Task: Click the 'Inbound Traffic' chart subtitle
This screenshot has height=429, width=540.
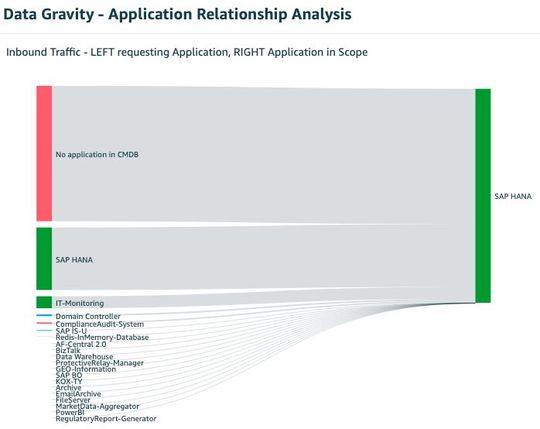Action: [187, 52]
